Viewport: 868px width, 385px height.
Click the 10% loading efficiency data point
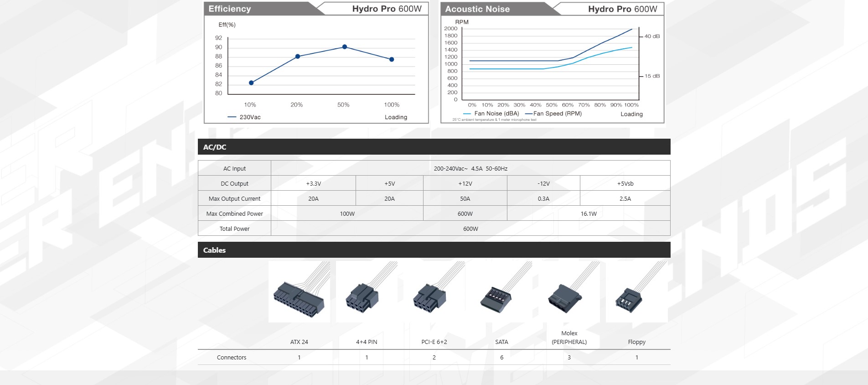[x=251, y=83]
